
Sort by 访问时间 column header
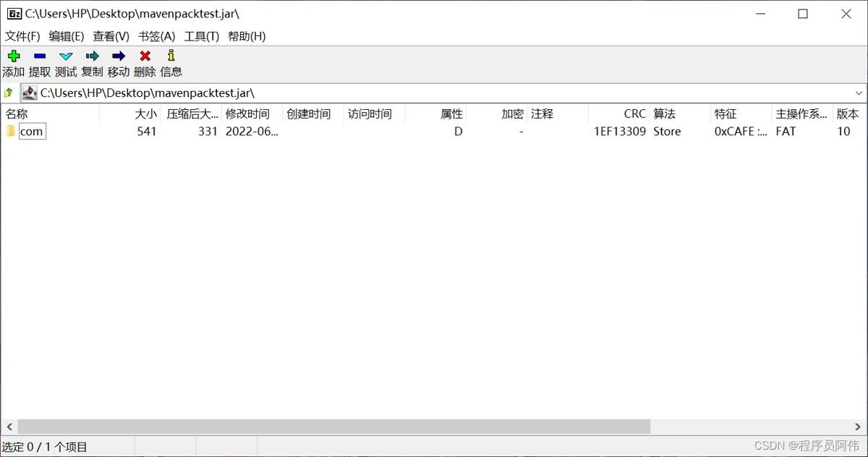coord(374,114)
